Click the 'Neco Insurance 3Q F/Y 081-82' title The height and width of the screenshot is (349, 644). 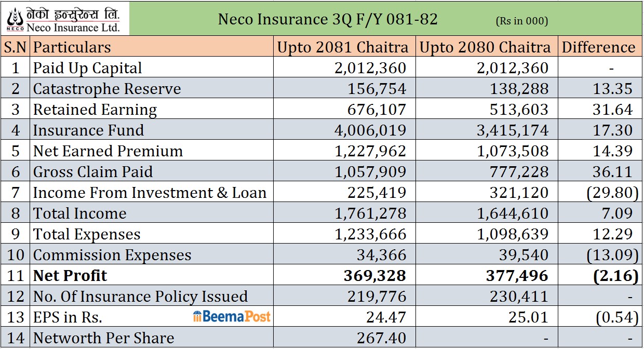328,19
